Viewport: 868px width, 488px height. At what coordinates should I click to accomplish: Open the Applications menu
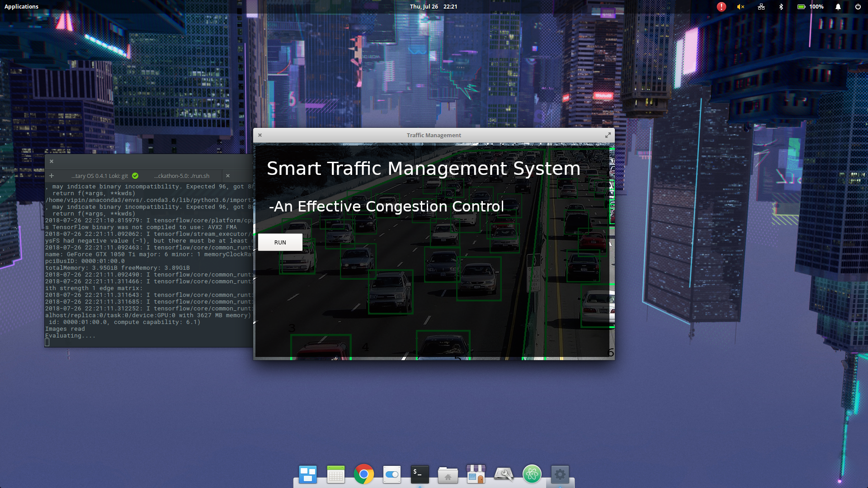click(x=21, y=6)
